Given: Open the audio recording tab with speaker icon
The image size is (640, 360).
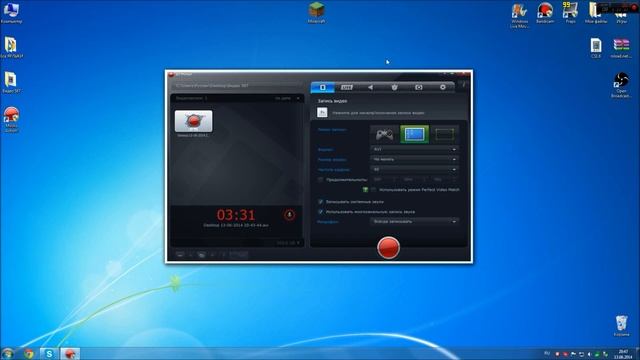Looking at the screenshot, I should click(370, 87).
